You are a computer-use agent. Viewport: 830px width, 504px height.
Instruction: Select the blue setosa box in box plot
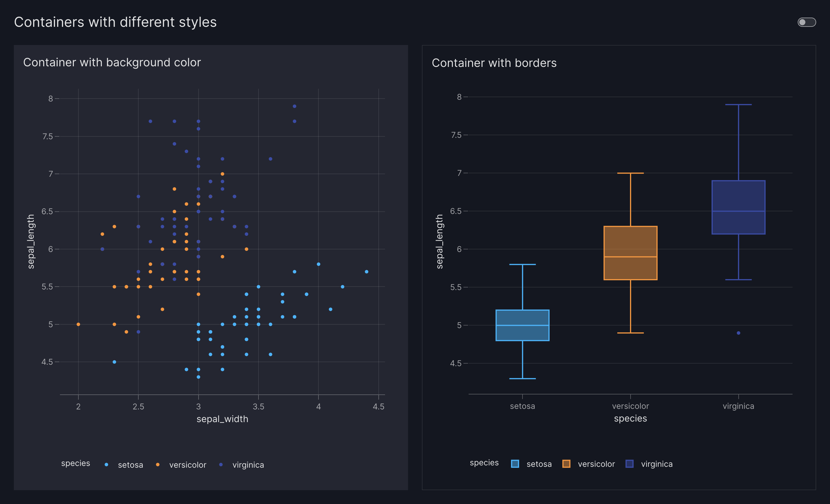[522, 317]
